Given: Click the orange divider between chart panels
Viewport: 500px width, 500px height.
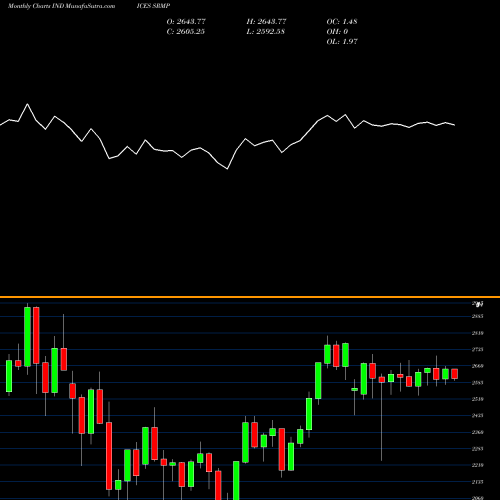Looking at the screenshot, I should [250, 297].
